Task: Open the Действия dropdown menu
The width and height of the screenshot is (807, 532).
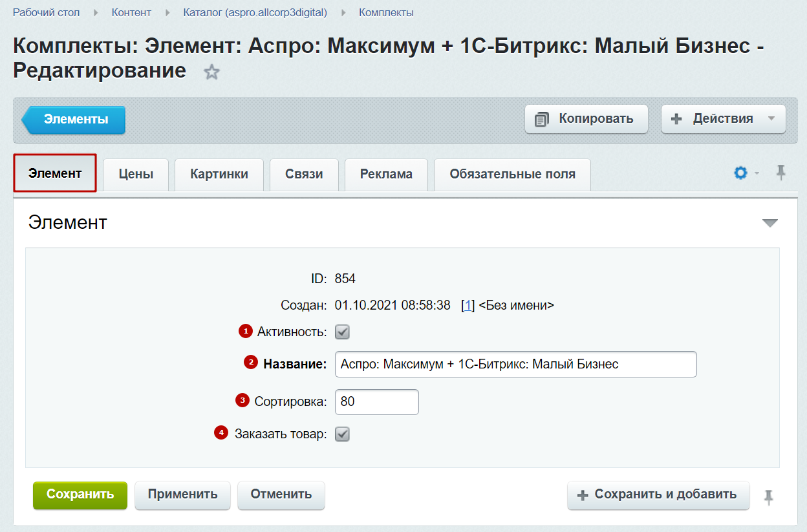Action: (723, 119)
